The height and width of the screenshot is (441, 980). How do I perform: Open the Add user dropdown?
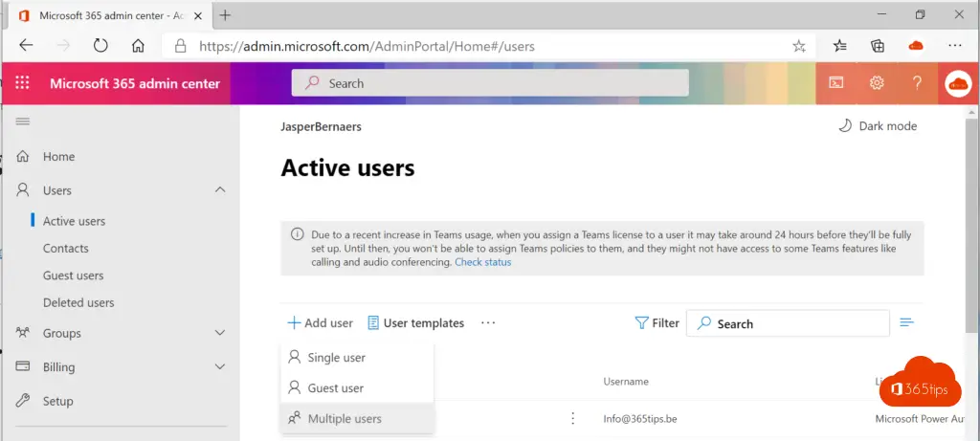point(320,323)
